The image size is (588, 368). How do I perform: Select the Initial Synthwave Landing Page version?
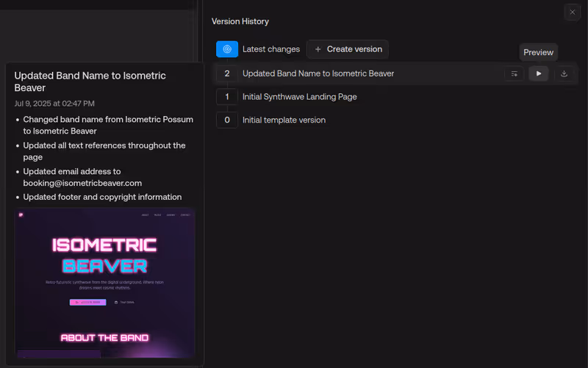(300, 97)
